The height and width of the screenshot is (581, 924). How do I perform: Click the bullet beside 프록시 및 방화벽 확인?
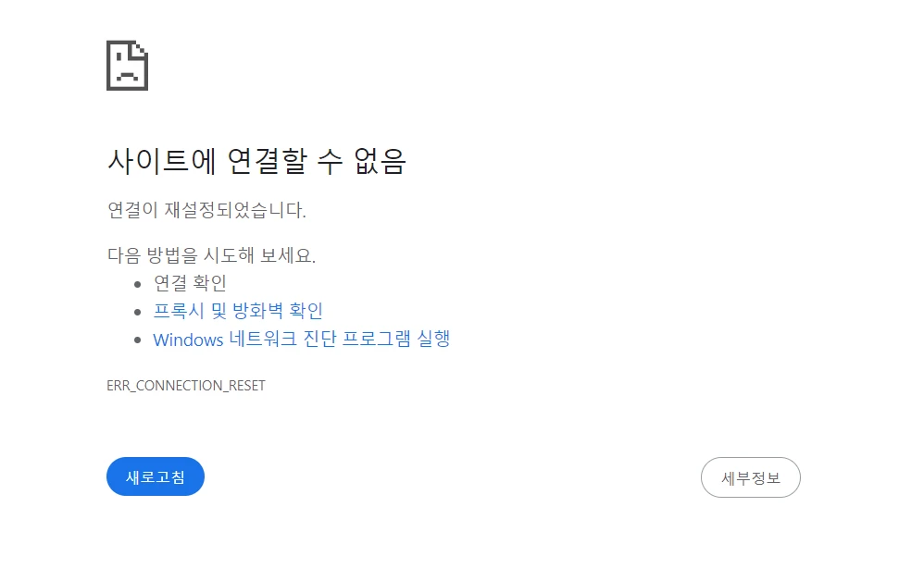[x=137, y=312]
